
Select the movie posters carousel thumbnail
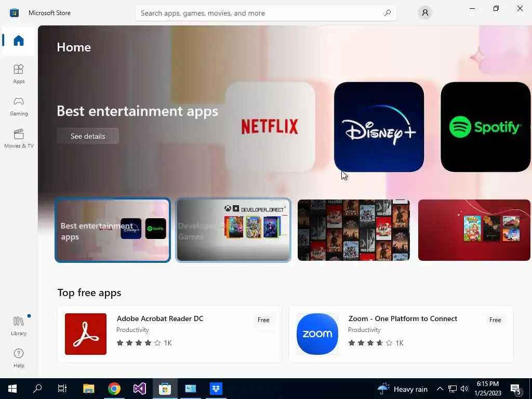353,230
